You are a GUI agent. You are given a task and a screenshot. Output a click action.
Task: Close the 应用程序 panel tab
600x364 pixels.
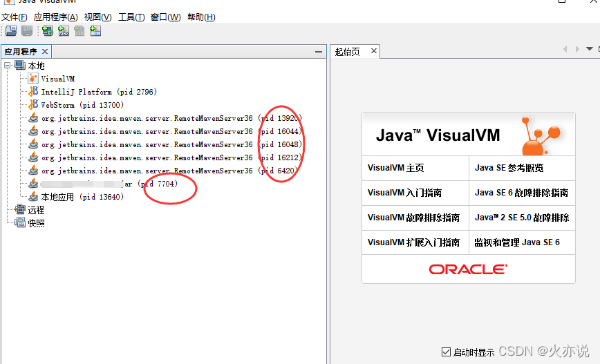tap(45, 51)
